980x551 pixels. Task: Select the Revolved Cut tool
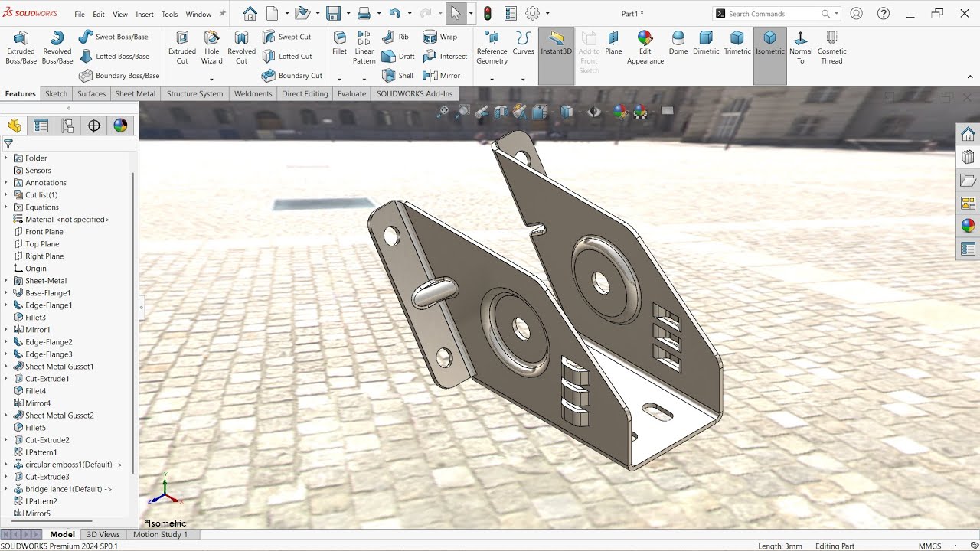pos(241,47)
